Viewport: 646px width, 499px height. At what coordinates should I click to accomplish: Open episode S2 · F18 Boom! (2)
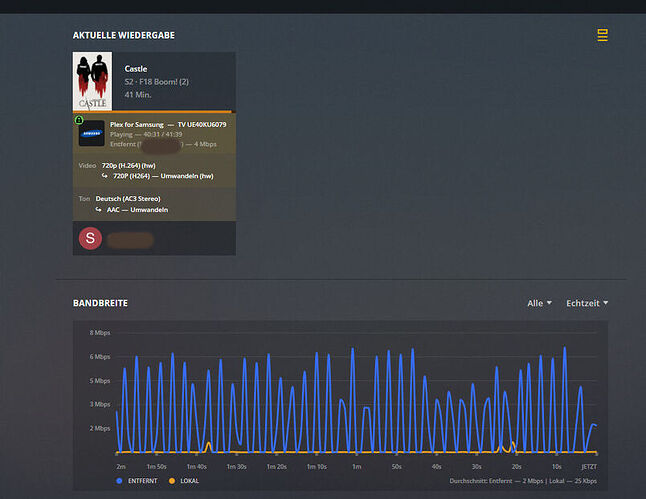157,82
